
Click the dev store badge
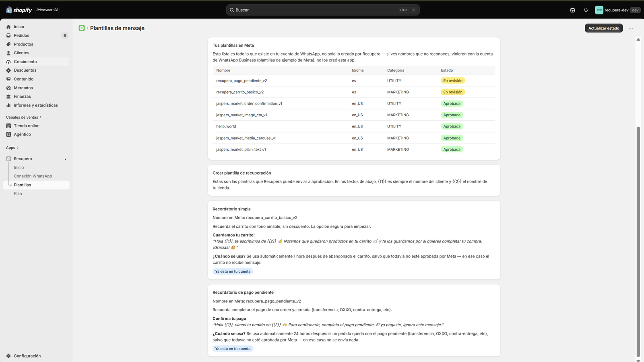[635, 10]
